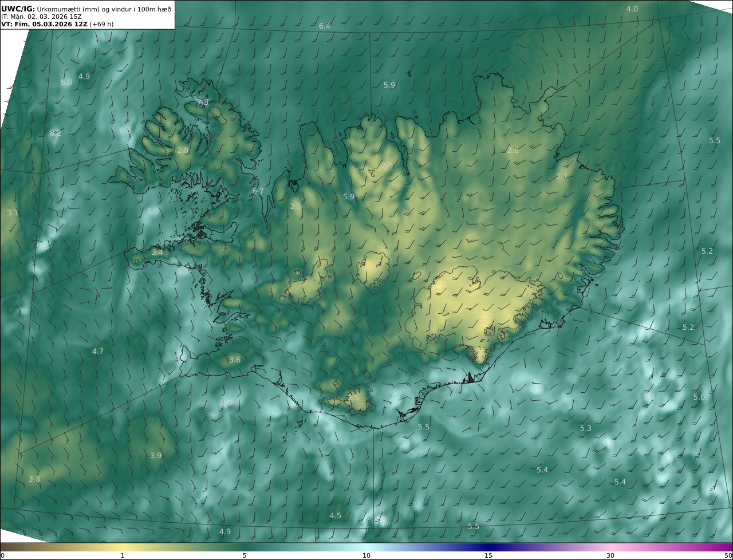Select the 3.1 value label

tap(13, 213)
